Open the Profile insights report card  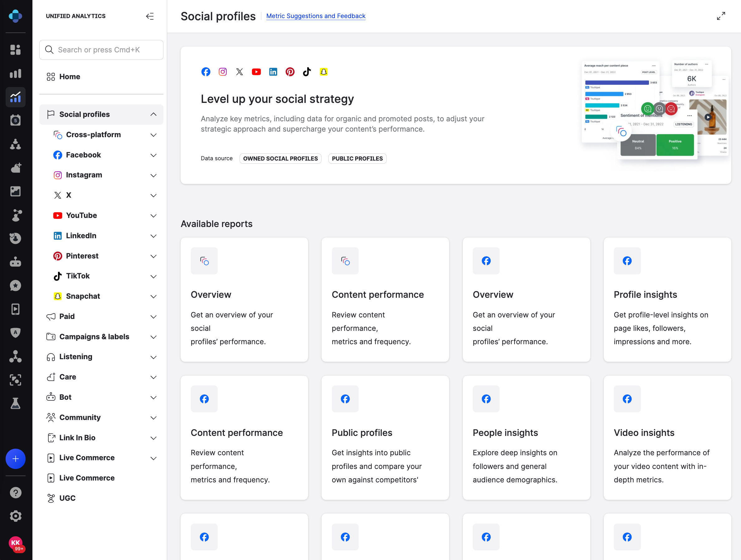pyautogui.click(x=667, y=300)
